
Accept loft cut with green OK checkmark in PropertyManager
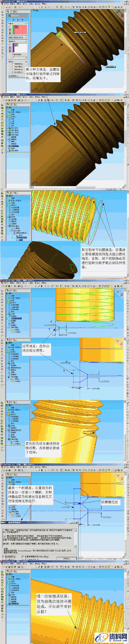click(x=13, y=20)
